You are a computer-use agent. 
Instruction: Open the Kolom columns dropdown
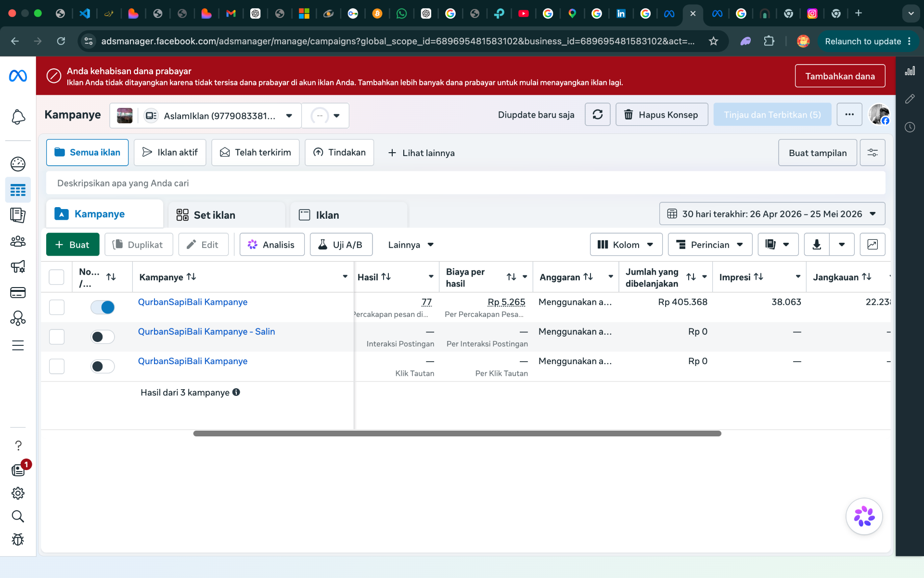click(626, 245)
